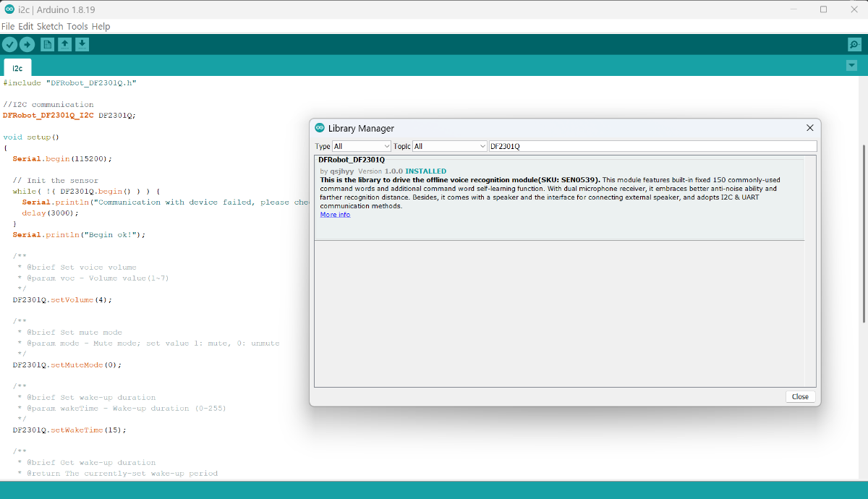Screen dimensions: 868x499
Task: Click the Arduino logo in title bar
Action: point(9,9)
